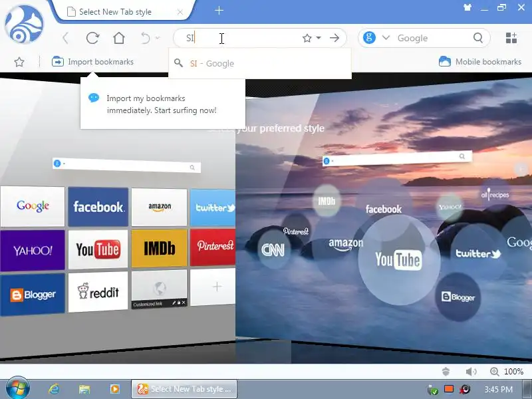
Task: Open the dropdown next to bookmark star
Action: pos(319,38)
